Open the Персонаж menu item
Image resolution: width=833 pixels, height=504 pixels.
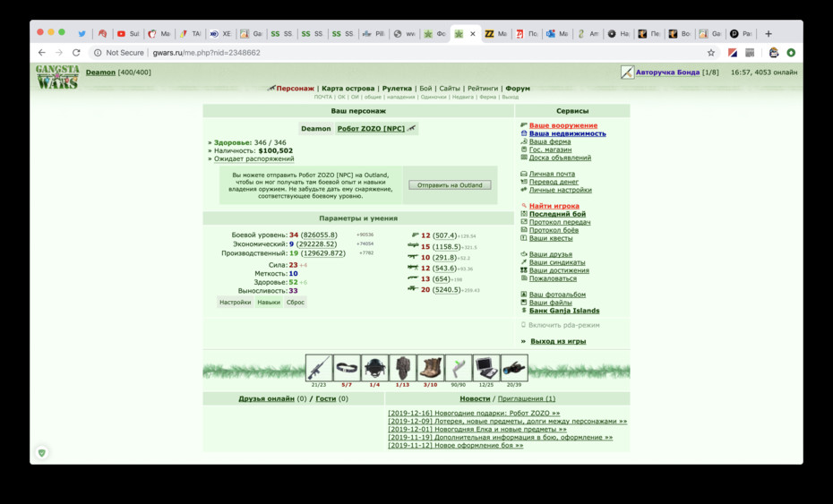295,88
